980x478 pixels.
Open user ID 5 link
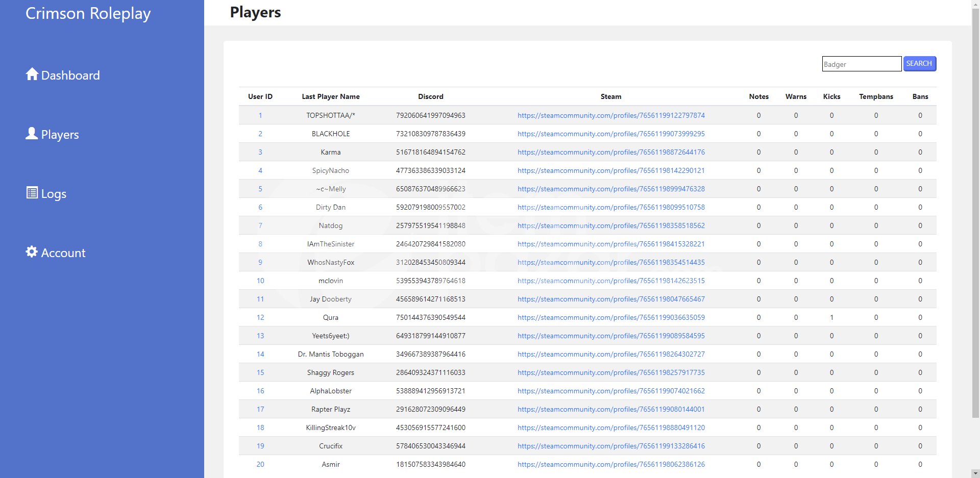(x=260, y=189)
